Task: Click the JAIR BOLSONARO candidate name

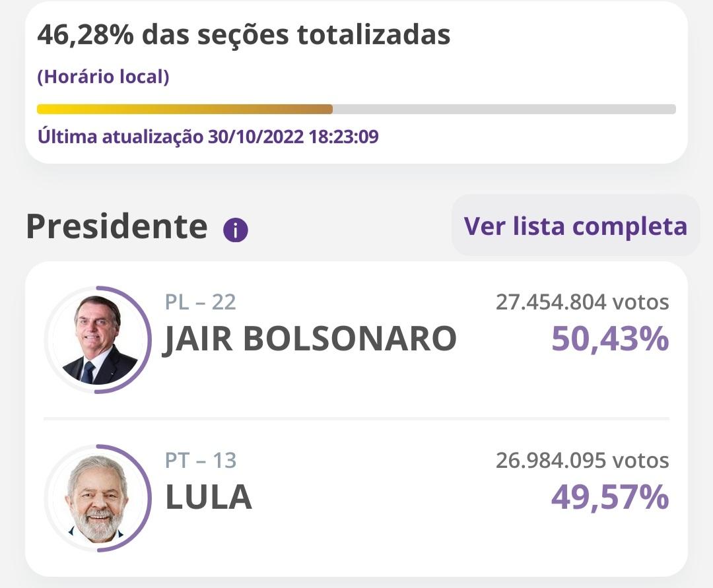Action: click(310, 339)
